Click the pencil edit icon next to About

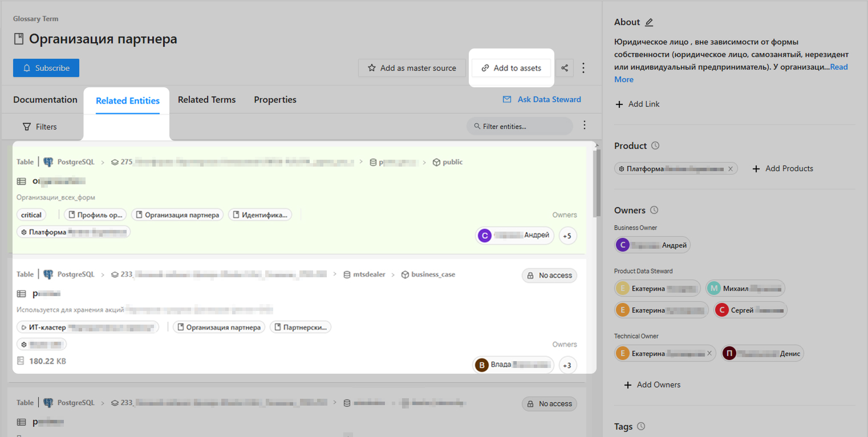pos(649,22)
